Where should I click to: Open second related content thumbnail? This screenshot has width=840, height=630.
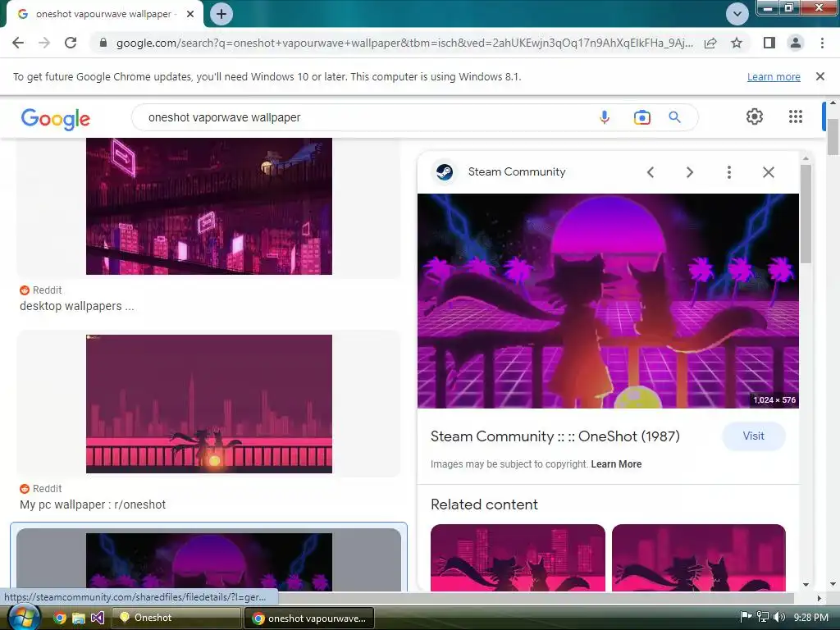coord(699,558)
